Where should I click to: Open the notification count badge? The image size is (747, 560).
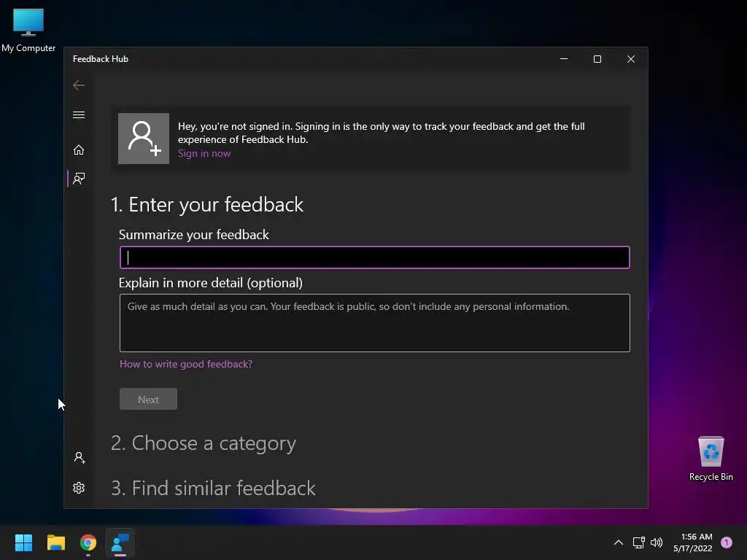727,542
